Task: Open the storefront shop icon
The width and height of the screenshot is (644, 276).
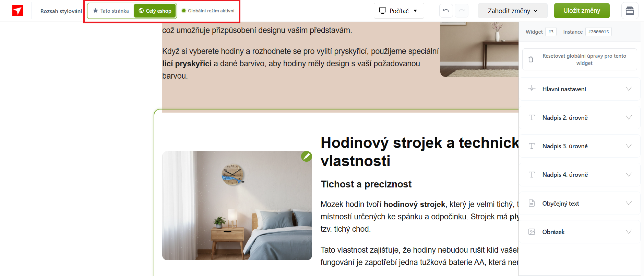Action: 630,11
